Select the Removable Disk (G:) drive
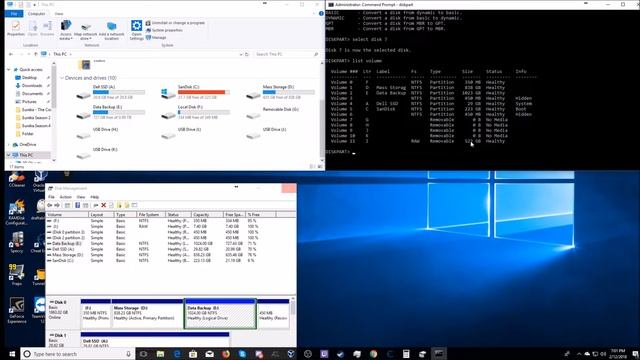This screenshot has height=360, width=640. (x=273, y=112)
